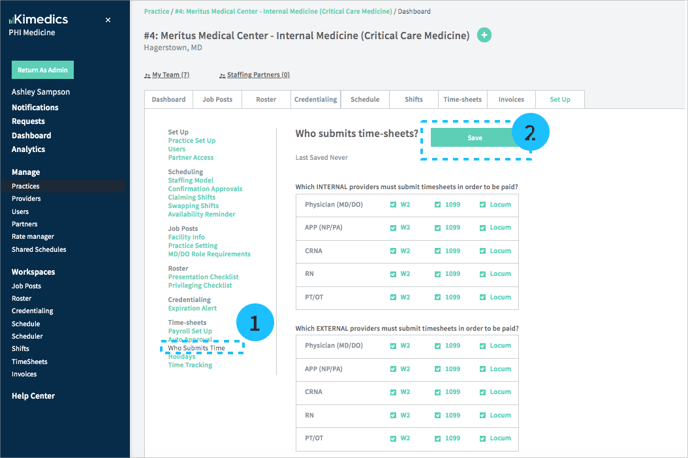The image size is (688, 458).
Task: Open the Time-sheets tab
Action: pyautogui.click(x=462, y=100)
